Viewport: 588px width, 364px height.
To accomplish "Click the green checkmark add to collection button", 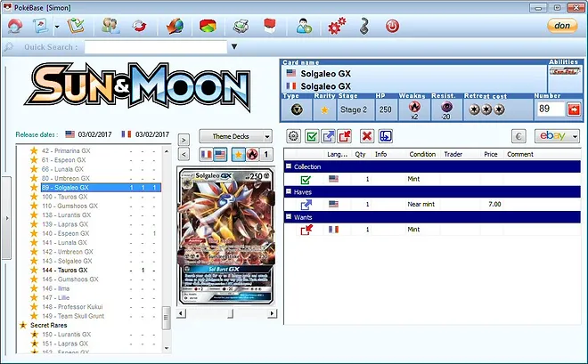I will pos(312,136).
